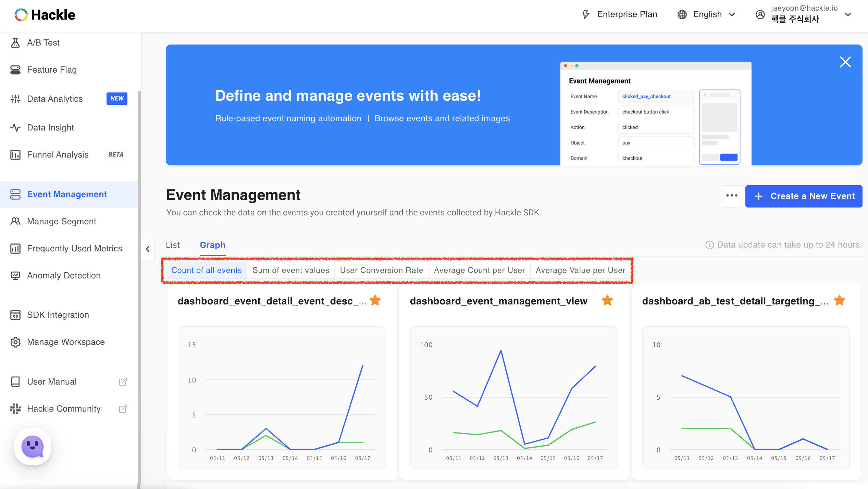Select Sum of event values tab
This screenshot has height=489, width=868.
pos(290,270)
